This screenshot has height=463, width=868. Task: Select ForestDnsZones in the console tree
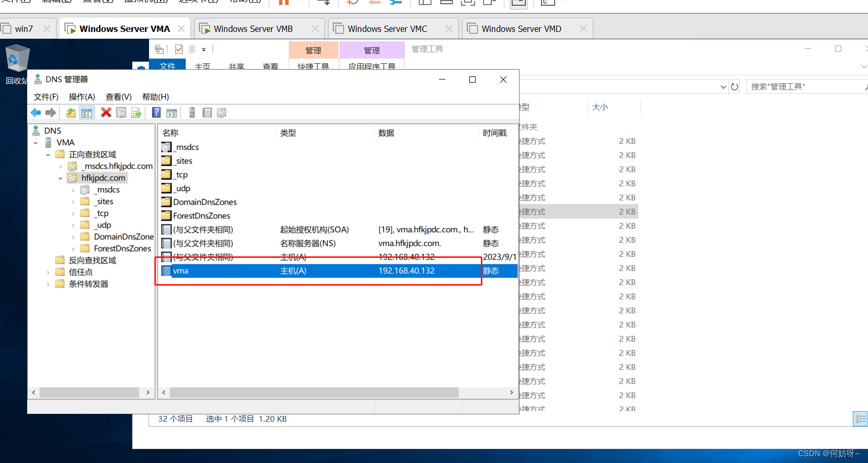(x=122, y=249)
